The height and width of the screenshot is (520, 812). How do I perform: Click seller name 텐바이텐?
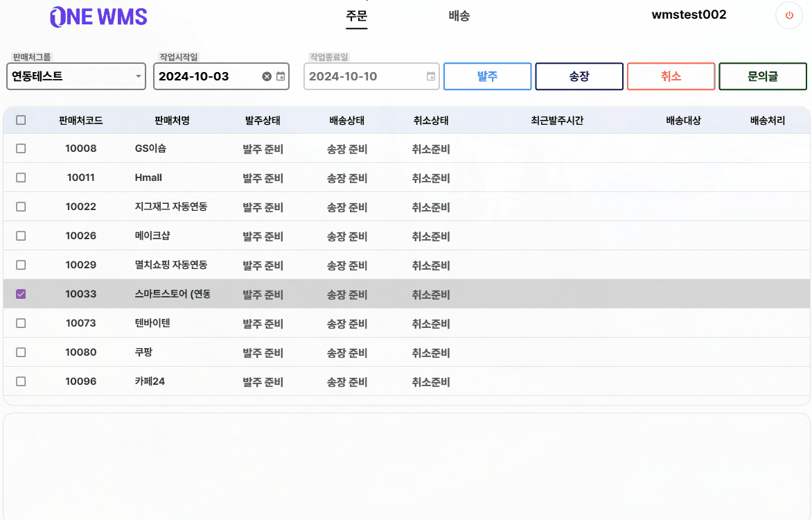point(152,323)
